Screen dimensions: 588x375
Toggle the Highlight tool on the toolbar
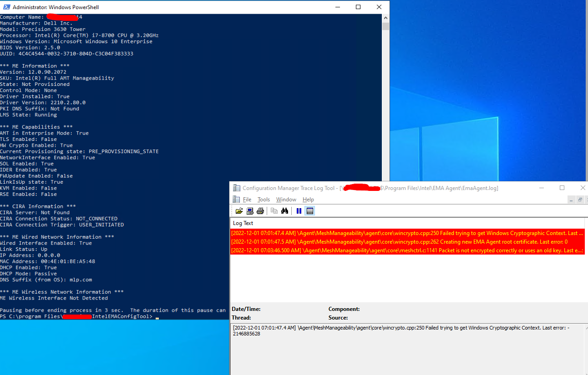[x=309, y=210]
